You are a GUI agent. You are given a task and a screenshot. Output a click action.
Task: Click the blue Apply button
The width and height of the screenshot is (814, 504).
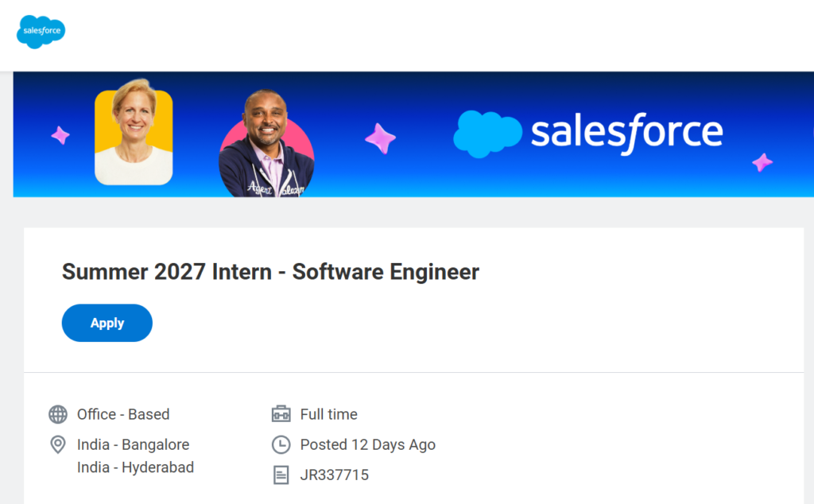(107, 323)
